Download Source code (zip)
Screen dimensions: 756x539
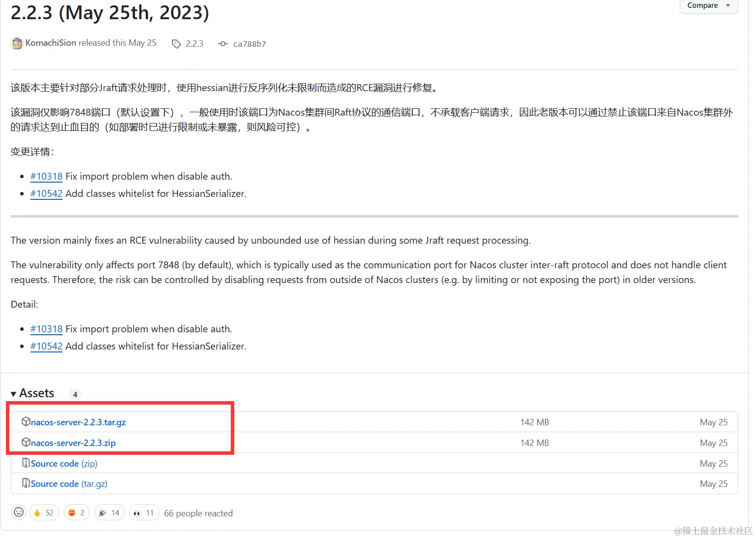[64, 464]
